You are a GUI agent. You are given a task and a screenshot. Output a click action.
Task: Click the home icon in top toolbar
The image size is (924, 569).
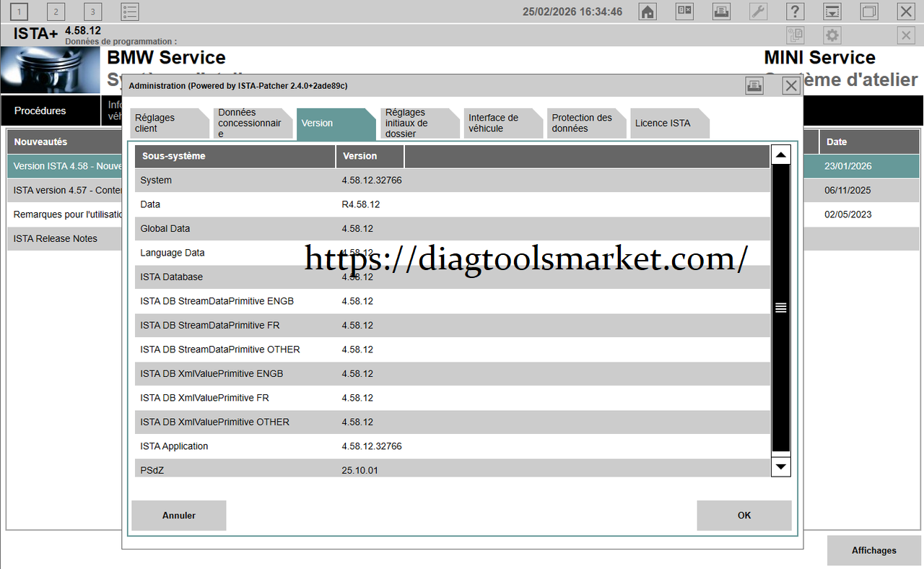(648, 12)
